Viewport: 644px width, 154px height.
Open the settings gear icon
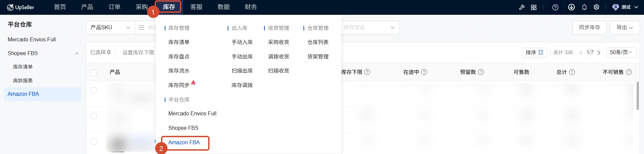pyautogui.click(x=597, y=7)
